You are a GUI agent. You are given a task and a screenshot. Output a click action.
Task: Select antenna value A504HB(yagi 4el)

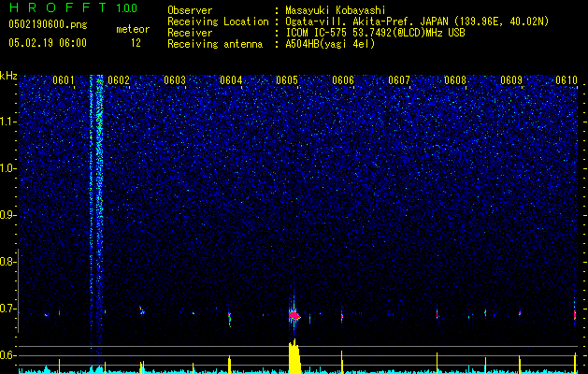tap(330, 44)
